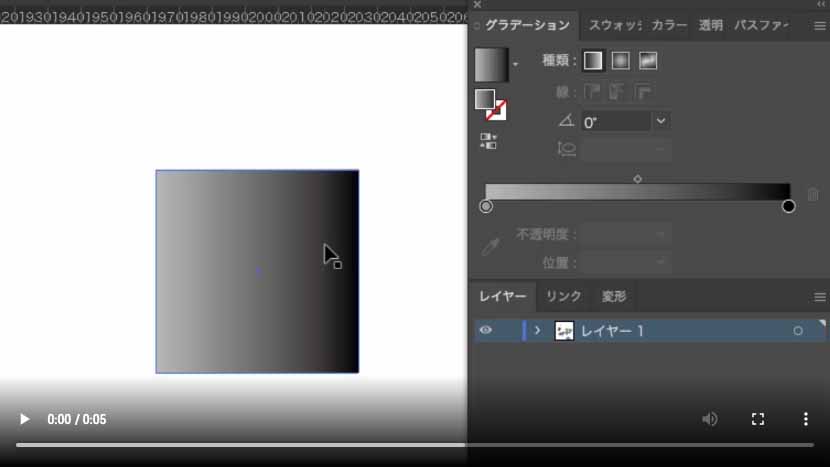830x467 pixels.
Task: Click the レイヤー 1 thumbnail
Action: point(564,331)
